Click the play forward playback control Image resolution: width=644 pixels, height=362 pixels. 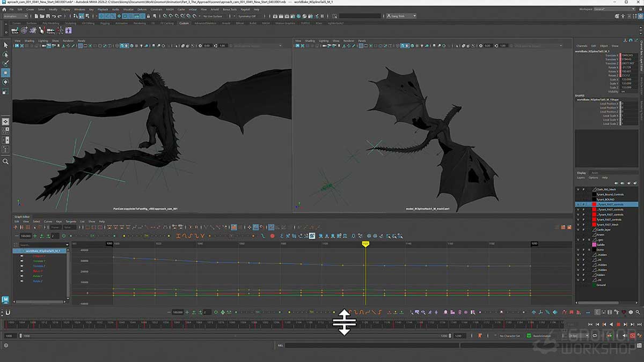click(x=618, y=324)
